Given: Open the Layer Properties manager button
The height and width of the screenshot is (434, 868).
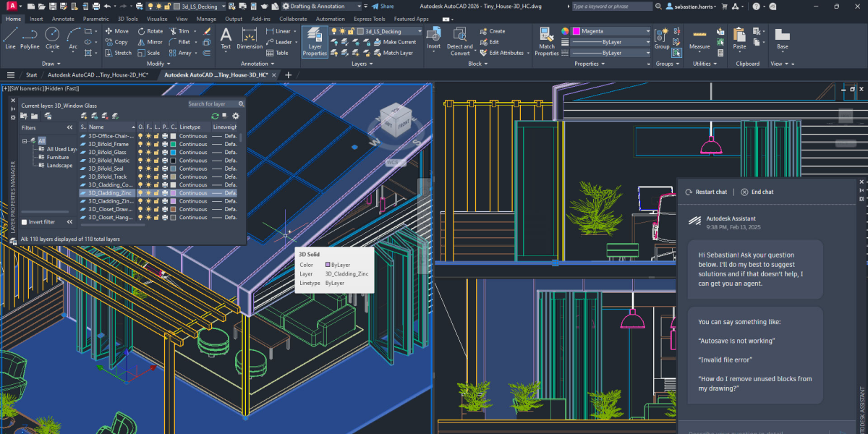Looking at the screenshot, I should click(x=315, y=40).
